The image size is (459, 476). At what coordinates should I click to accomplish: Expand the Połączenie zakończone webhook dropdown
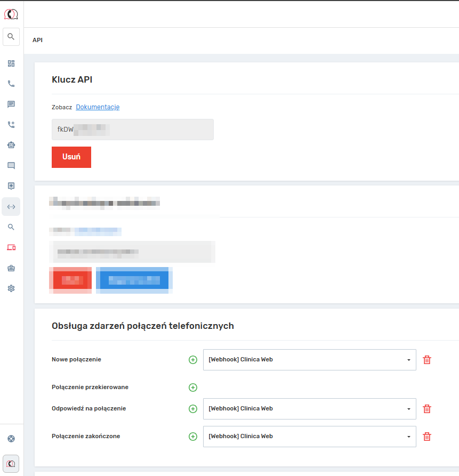309,437
